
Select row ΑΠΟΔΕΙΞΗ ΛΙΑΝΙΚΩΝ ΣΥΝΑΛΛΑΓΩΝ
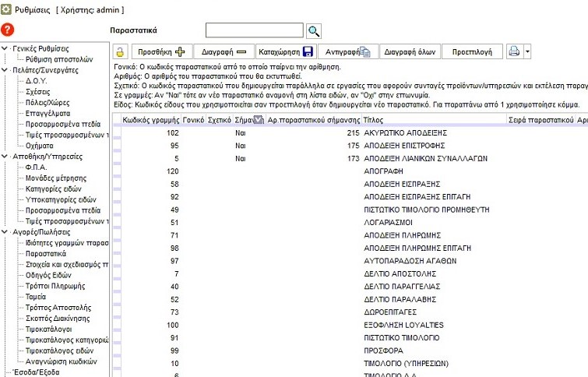click(426, 158)
